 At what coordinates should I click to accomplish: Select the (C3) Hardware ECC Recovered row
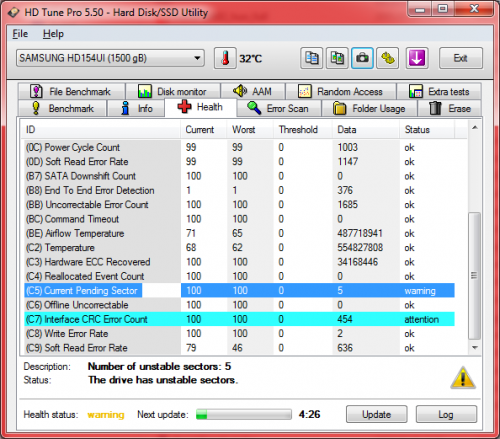(239, 262)
